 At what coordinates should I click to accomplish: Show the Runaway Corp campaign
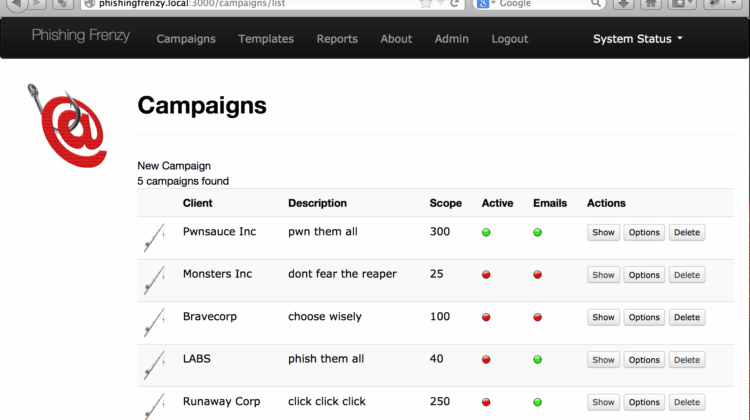(x=603, y=402)
